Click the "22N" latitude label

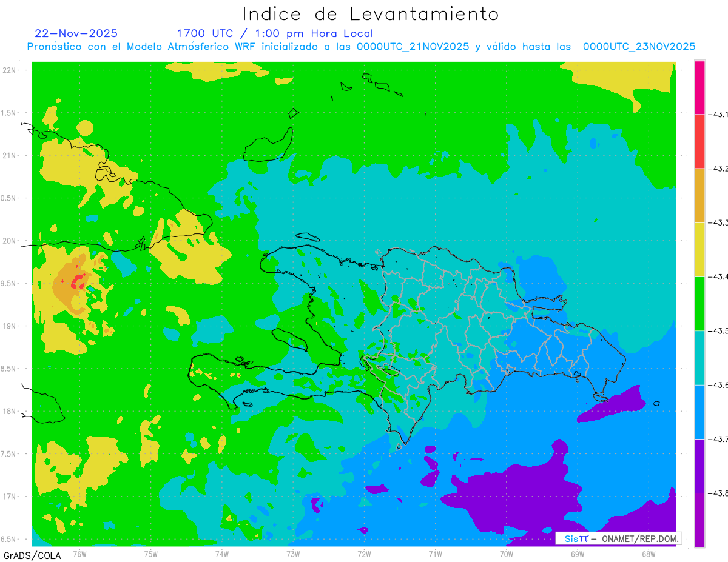10,70
